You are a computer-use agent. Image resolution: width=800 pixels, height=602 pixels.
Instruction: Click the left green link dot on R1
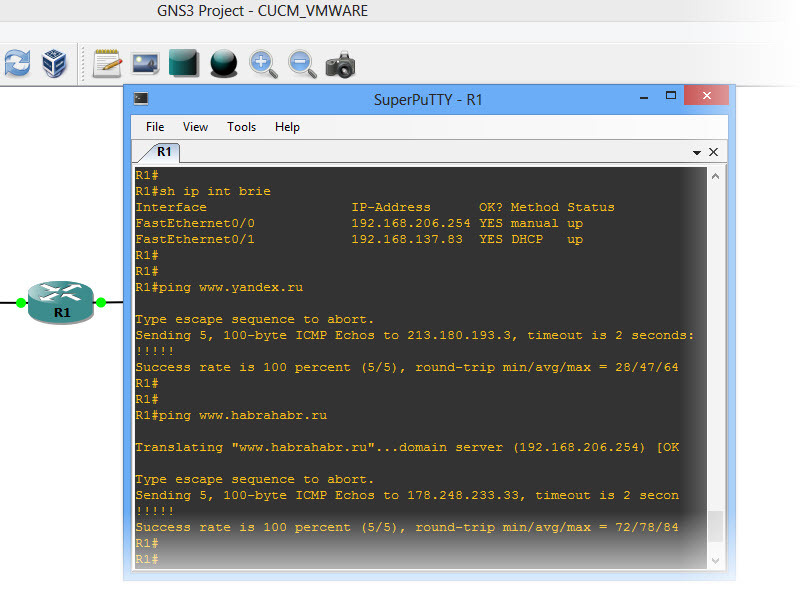click(21, 303)
